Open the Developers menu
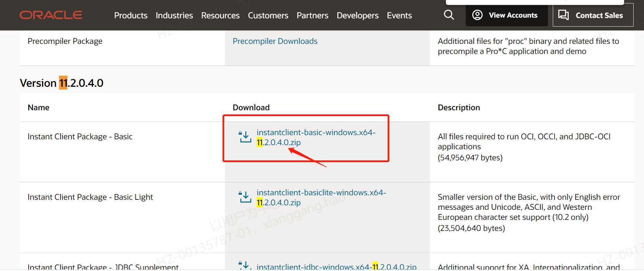This screenshot has height=271, width=644. pyautogui.click(x=358, y=15)
